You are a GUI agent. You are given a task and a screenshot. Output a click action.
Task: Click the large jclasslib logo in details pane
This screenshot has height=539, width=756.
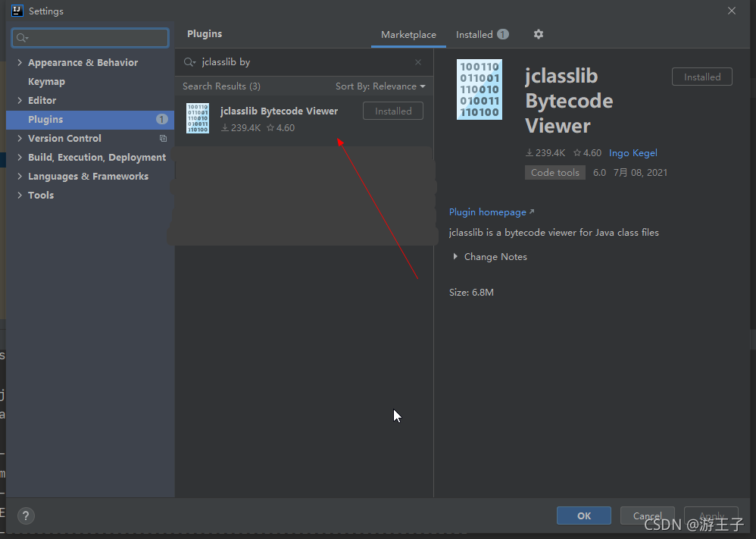[480, 89]
